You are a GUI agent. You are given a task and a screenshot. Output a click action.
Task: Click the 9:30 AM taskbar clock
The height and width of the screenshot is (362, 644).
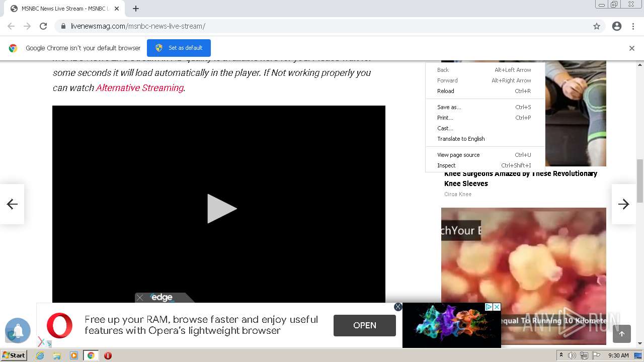tap(618, 355)
